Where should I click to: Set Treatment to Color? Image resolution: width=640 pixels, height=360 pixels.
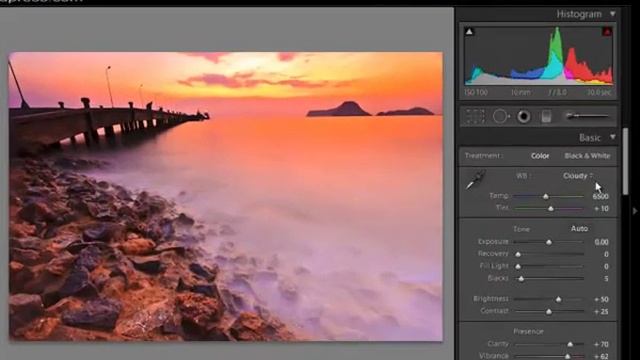click(x=540, y=156)
